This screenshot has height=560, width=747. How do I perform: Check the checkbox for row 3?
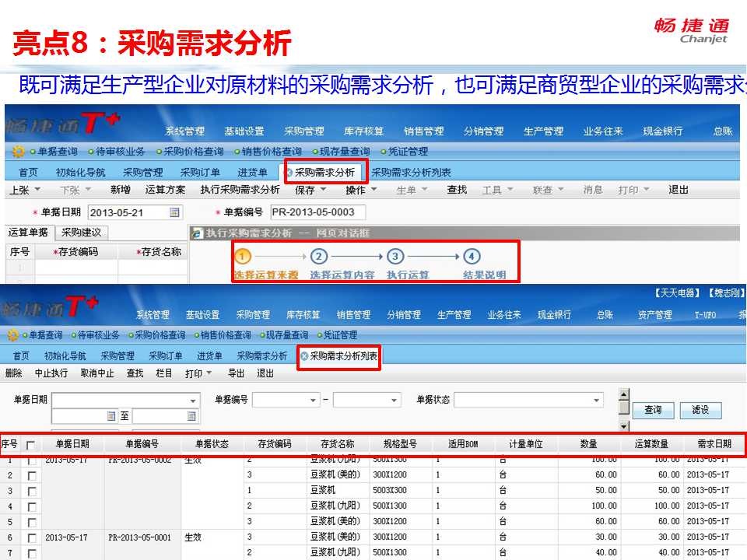point(31,491)
